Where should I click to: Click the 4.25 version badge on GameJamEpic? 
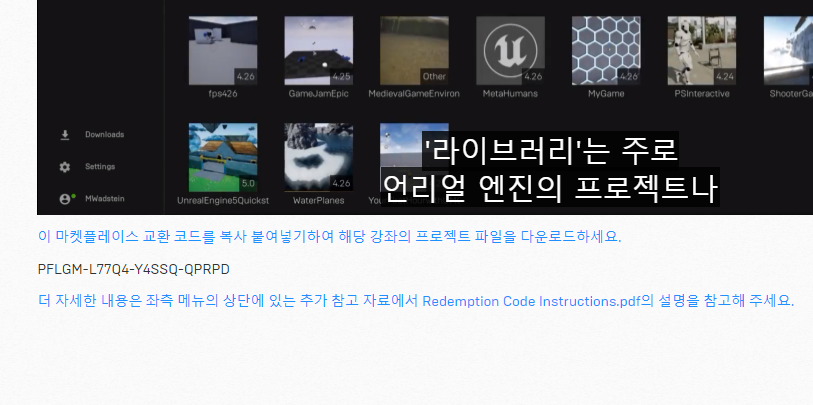(341, 77)
